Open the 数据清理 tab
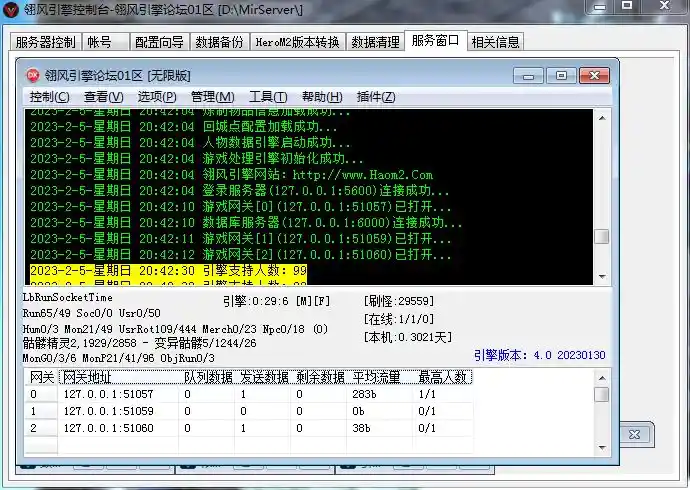This screenshot has width=690, height=490. coord(375,42)
